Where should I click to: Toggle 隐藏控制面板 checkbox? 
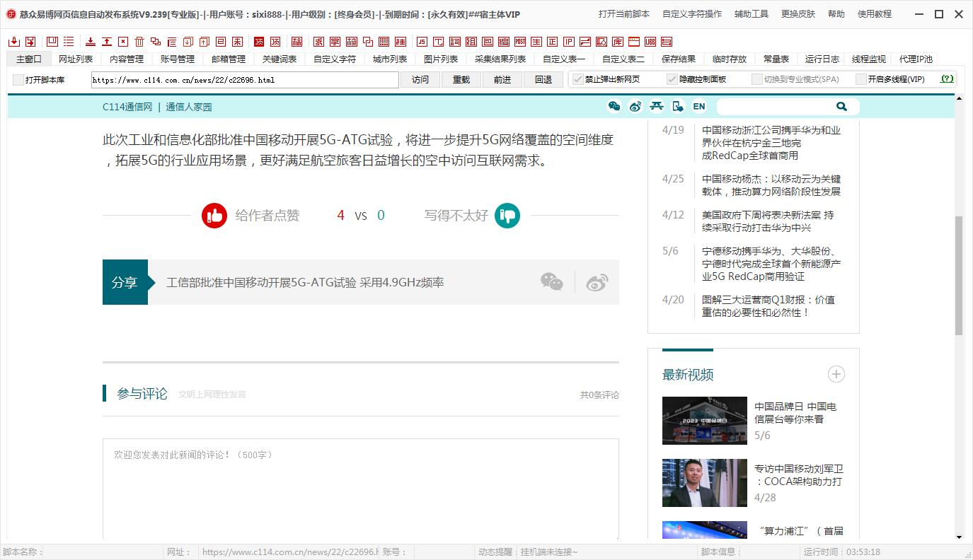pos(672,79)
